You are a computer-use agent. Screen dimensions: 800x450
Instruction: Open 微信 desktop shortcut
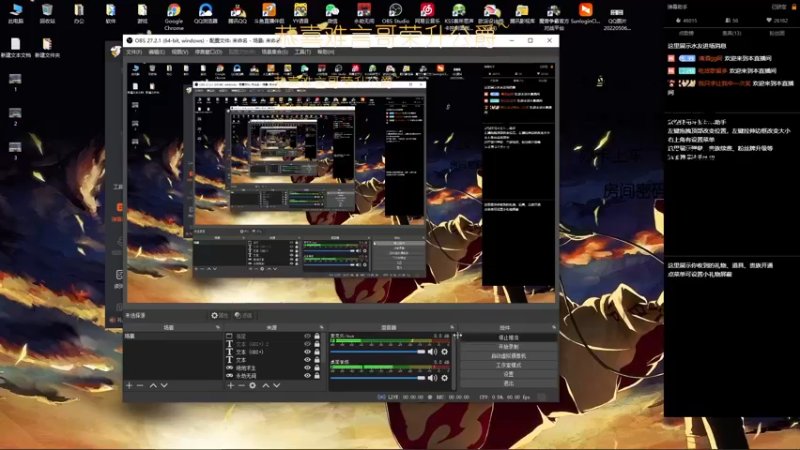click(332, 14)
